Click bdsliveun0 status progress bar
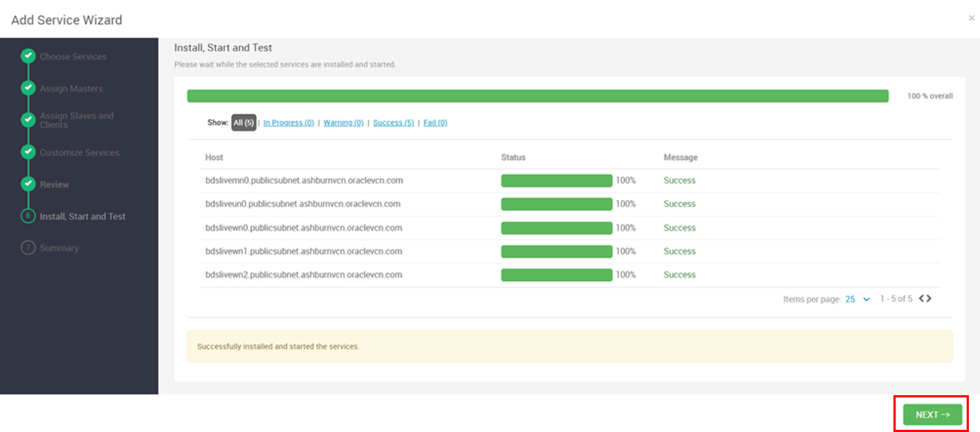Screen dimensions: 980x432 (557, 204)
